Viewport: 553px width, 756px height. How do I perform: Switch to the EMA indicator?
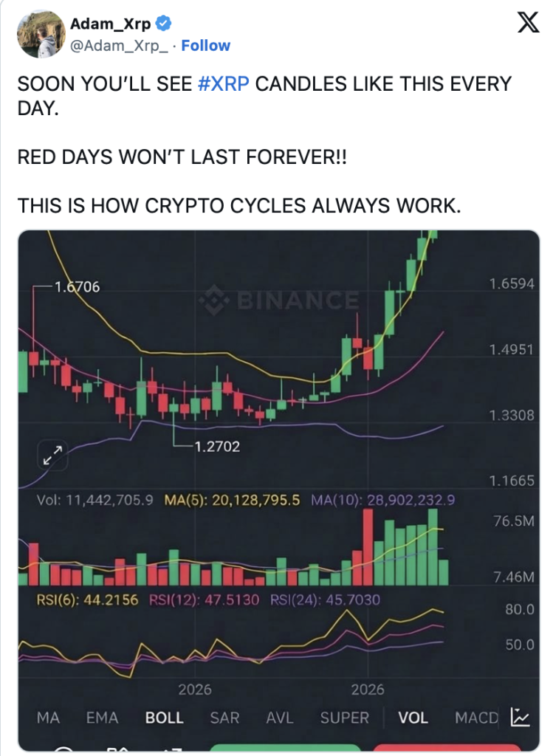tap(103, 717)
